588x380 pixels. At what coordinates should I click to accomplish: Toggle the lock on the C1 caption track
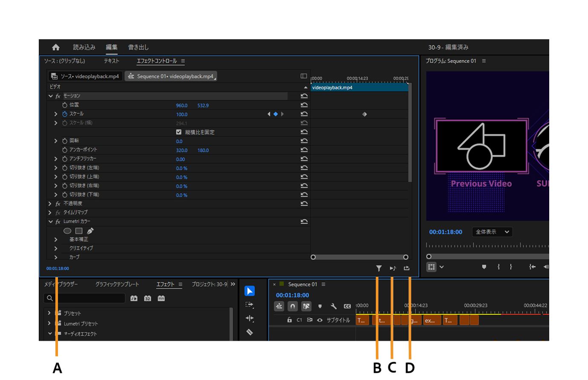(x=290, y=320)
